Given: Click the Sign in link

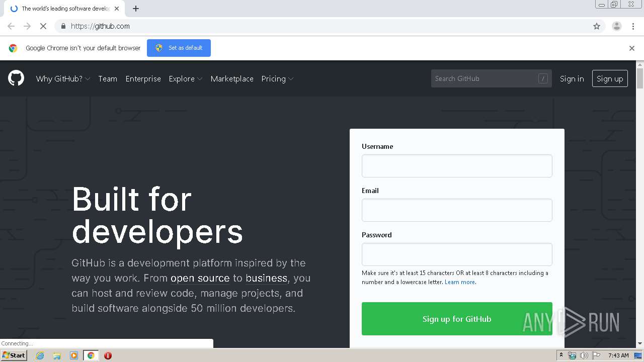Looking at the screenshot, I should pyautogui.click(x=572, y=78).
